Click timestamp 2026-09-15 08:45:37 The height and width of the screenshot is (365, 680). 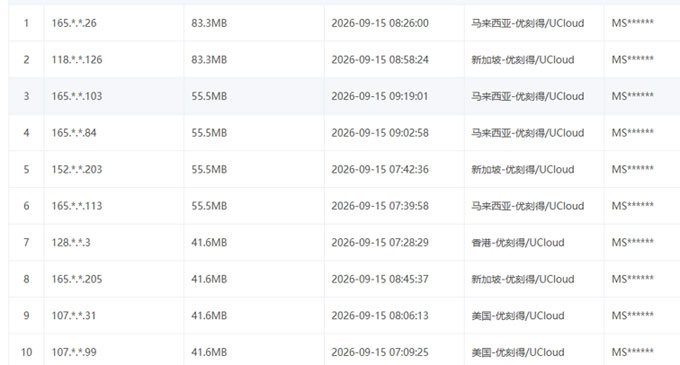pos(380,279)
